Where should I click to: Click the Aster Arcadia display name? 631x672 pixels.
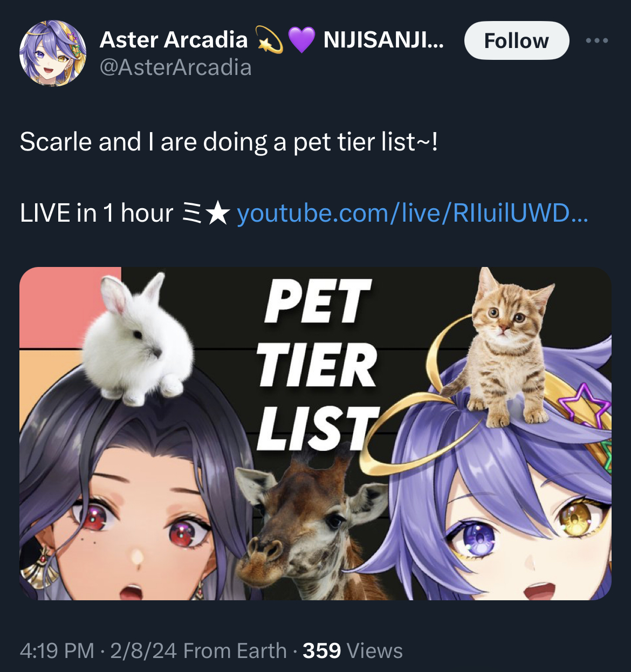coord(174,40)
